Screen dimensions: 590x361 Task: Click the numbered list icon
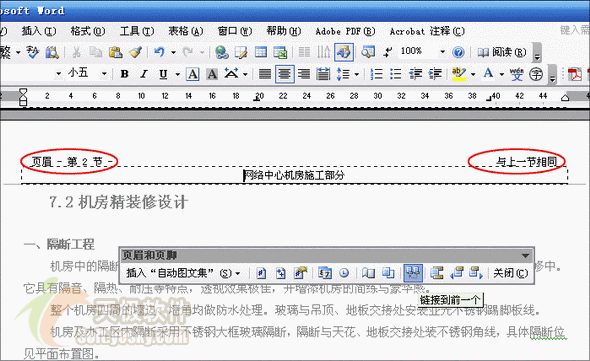[376, 74]
